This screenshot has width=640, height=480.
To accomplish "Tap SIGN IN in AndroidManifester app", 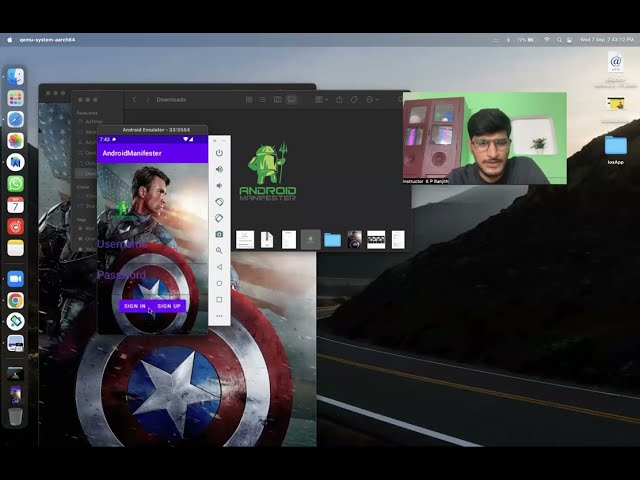I will coord(135,306).
